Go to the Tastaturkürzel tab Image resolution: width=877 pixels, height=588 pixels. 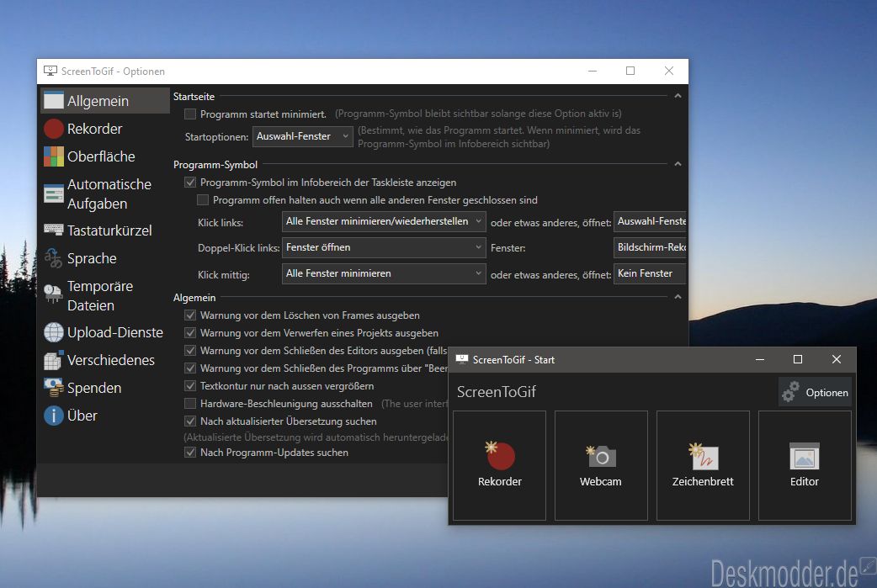tap(105, 230)
